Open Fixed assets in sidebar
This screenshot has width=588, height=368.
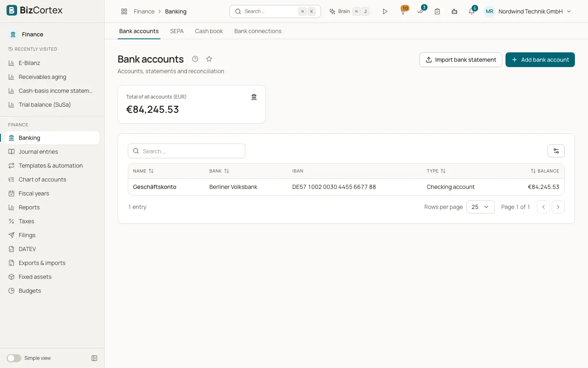(x=52, y=277)
